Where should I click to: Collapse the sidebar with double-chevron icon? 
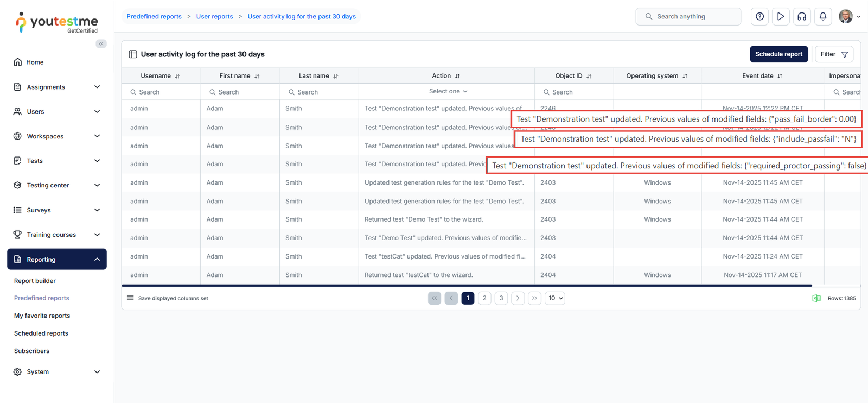point(101,44)
